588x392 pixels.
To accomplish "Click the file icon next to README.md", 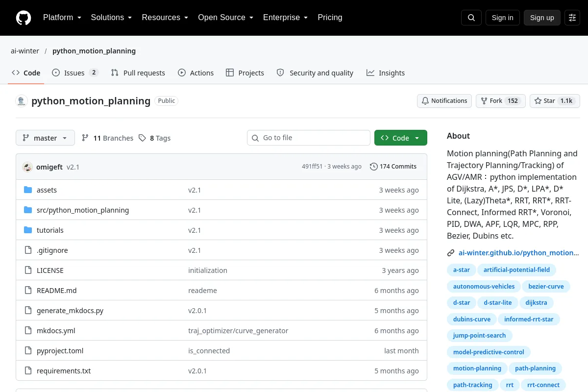I will click(28, 291).
